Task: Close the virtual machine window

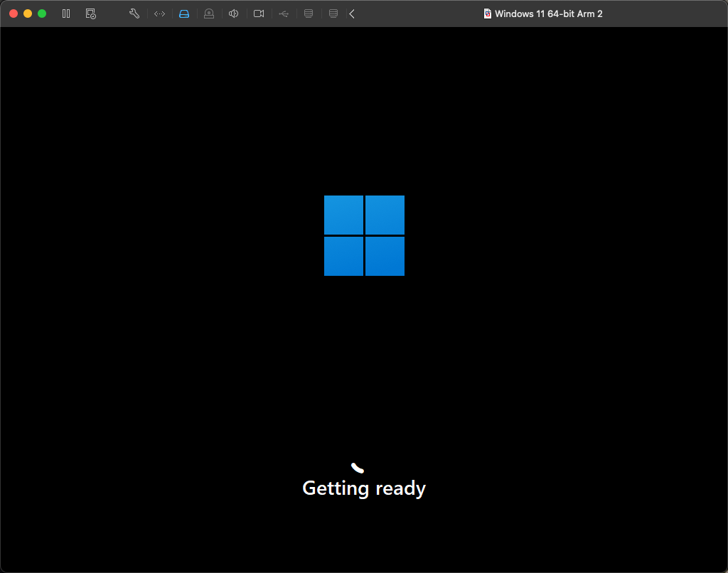Action: [14, 14]
